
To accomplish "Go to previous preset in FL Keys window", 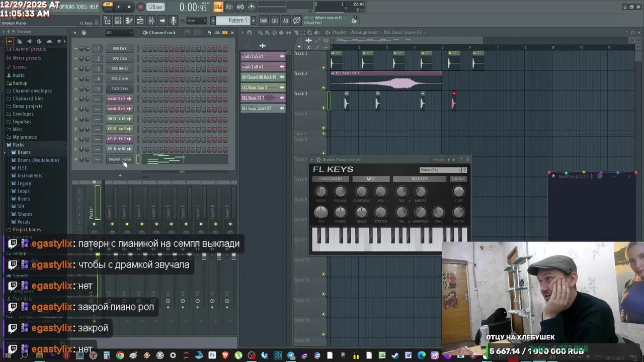I will point(449,160).
